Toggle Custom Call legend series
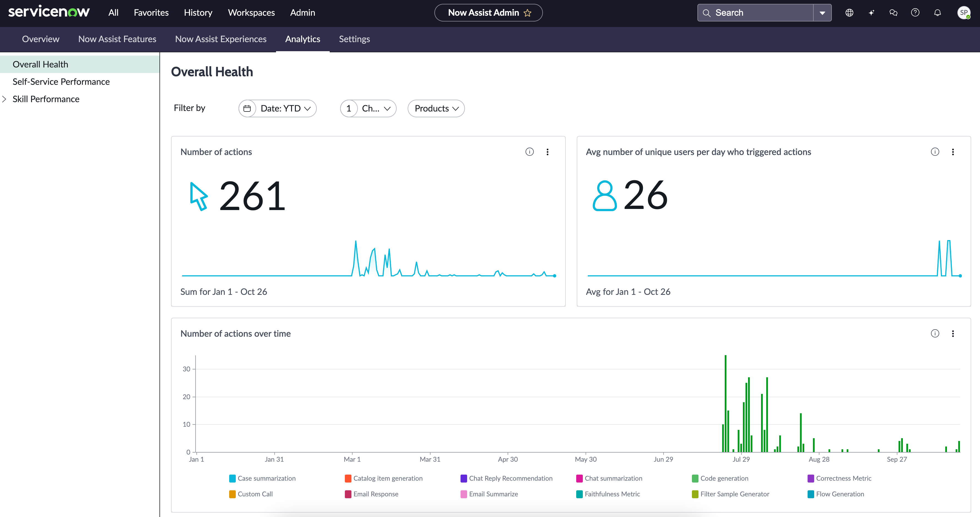The image size is (980, 517). [251, 494]
